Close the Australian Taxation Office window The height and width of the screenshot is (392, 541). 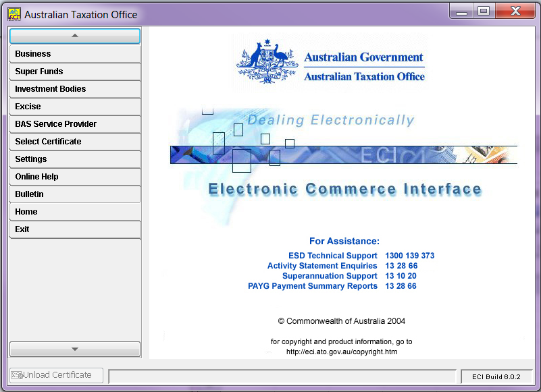(x=515, y=11)
